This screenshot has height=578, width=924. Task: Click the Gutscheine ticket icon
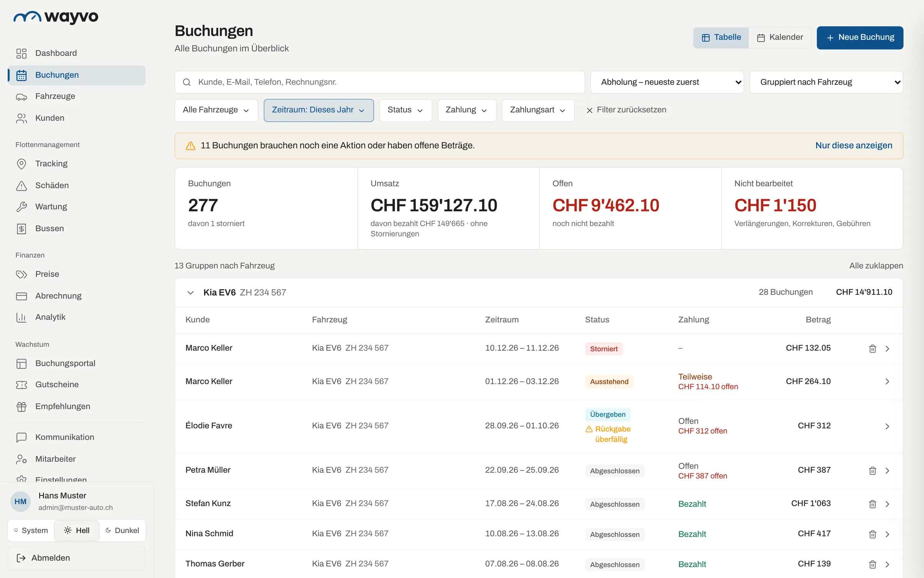pyautogui.click(x=21, y=385)
